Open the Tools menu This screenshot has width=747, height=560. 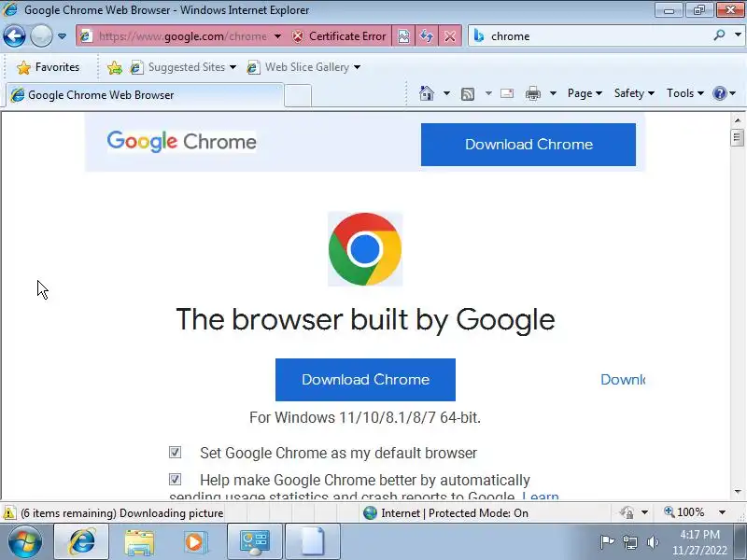click(685, 93)
